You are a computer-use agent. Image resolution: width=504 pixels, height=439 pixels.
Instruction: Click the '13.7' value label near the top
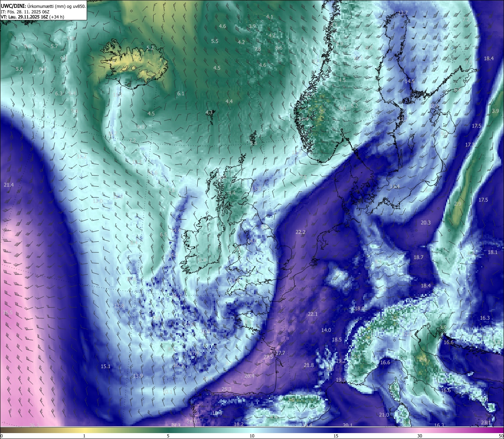point(403,13)
